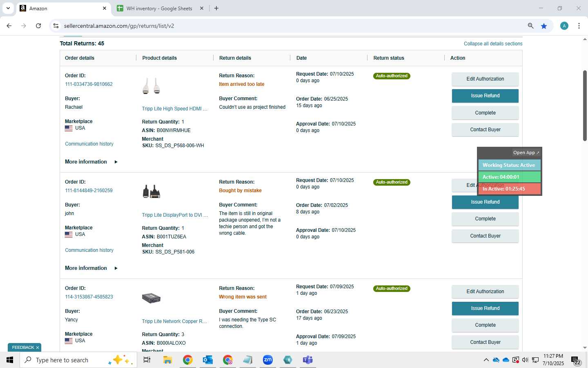
Task: View site information icon in address bar
Action: pyautogui.click(x=56, y=26)
